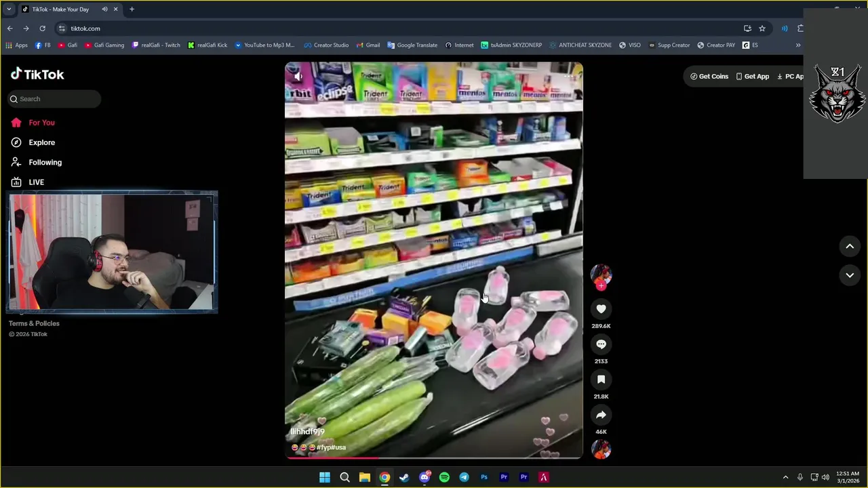Viewport: 868px width, 488px height.
Task: Like the video with the heart icon
Action: point(601,309)
